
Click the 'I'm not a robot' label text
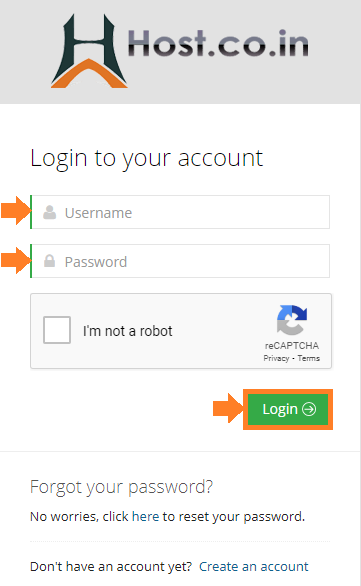pyautogui.click(x=127, y=331)
